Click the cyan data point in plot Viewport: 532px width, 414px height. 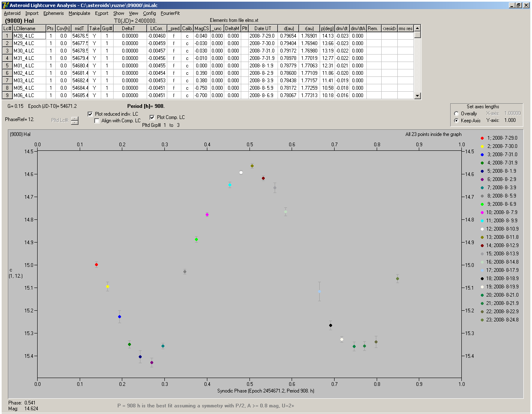pyautogui.click(x=230, y=185)
